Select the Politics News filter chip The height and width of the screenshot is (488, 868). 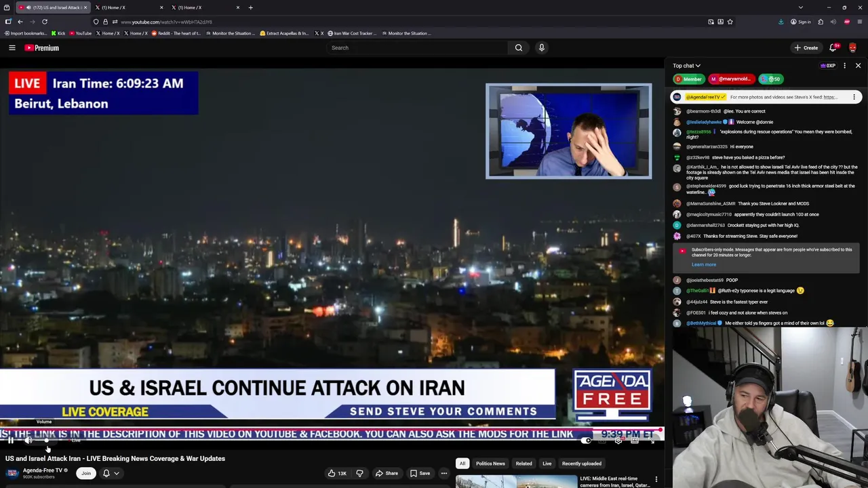coord(490,464)
